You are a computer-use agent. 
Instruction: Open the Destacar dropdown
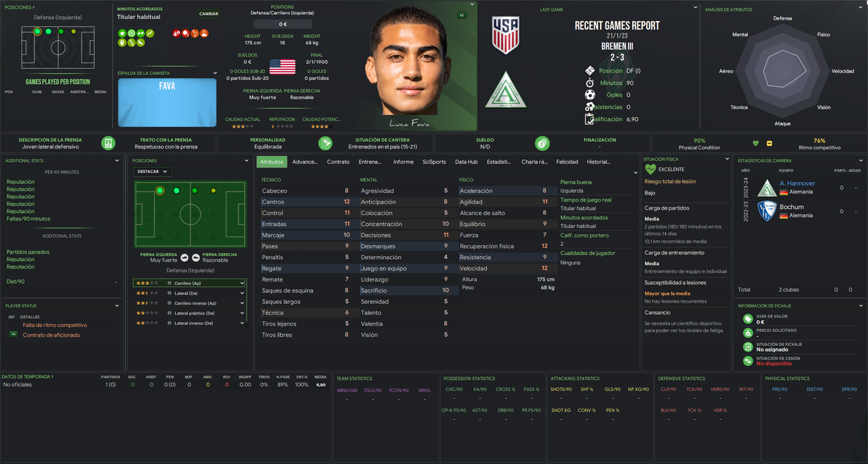pyautogui.click(x=153, y=172)
